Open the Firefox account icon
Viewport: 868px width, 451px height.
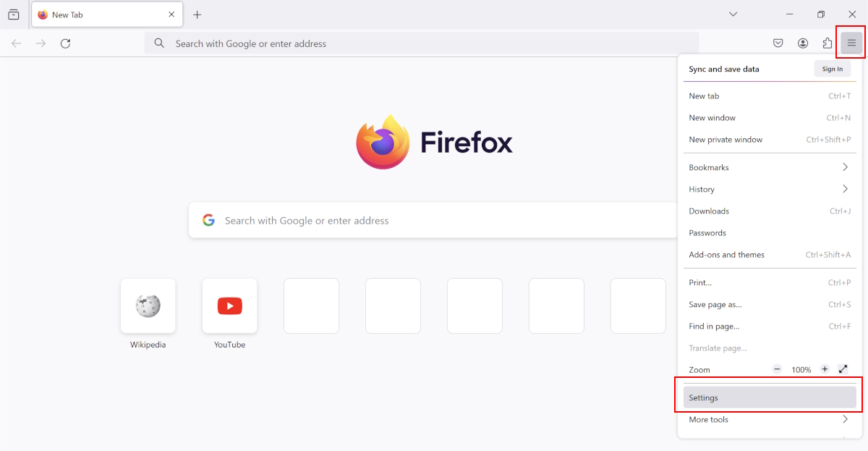tap(803, 43)
